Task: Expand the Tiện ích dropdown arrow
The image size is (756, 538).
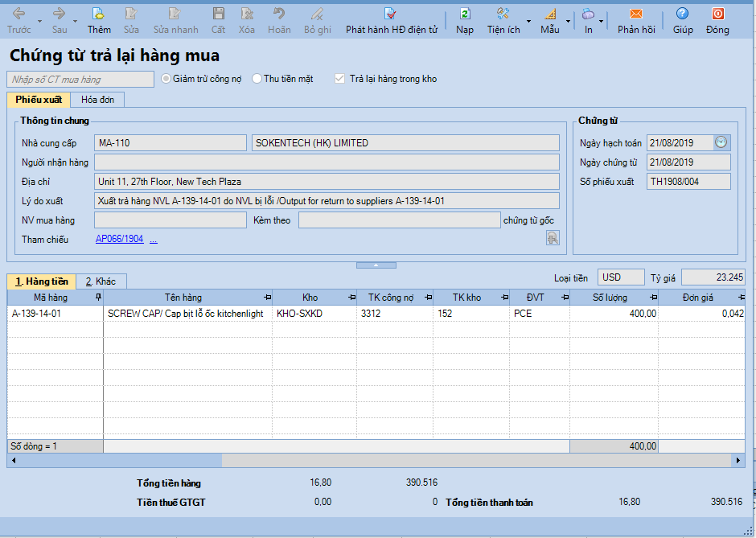Action: (528, 21)
